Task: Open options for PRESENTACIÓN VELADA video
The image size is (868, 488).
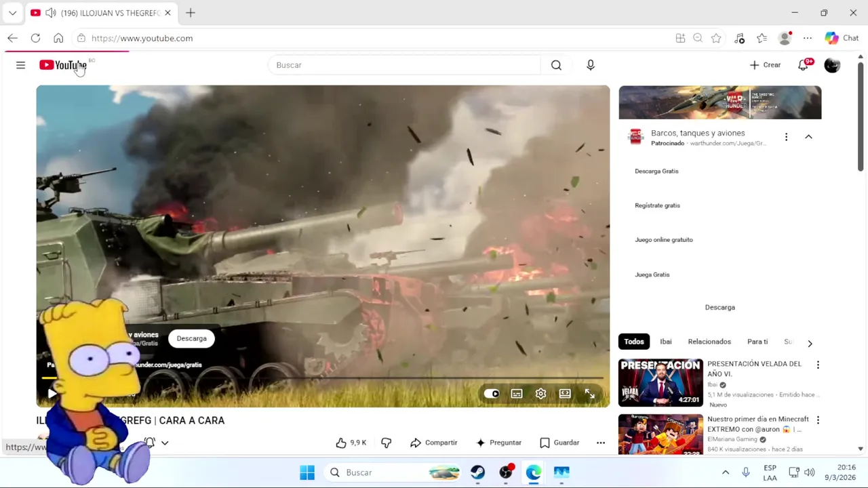Action: [x=818, y=365]
